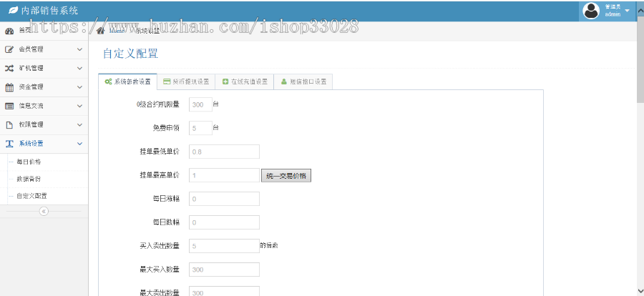Open the admin user dropdown arrow
This screenshot has width=644, height=296.
pos(627,11)
